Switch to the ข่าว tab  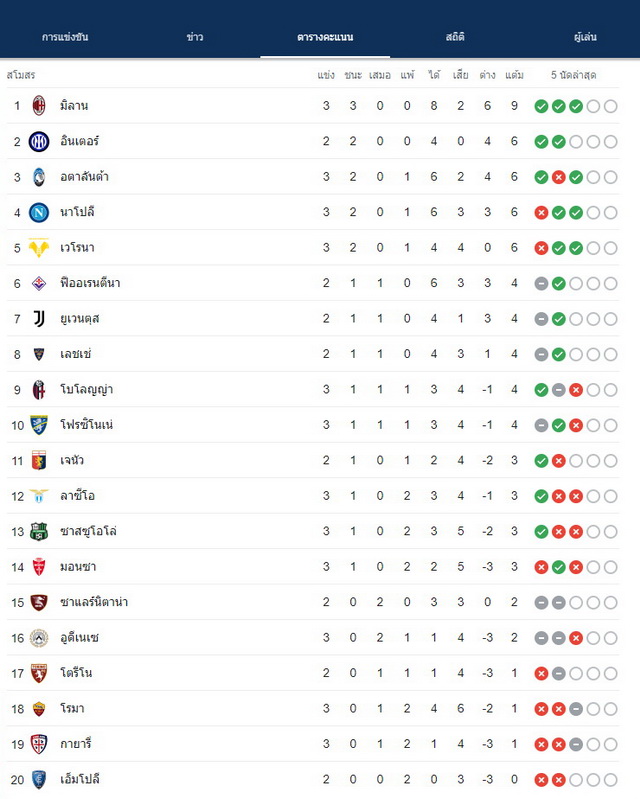pos(195,37)
